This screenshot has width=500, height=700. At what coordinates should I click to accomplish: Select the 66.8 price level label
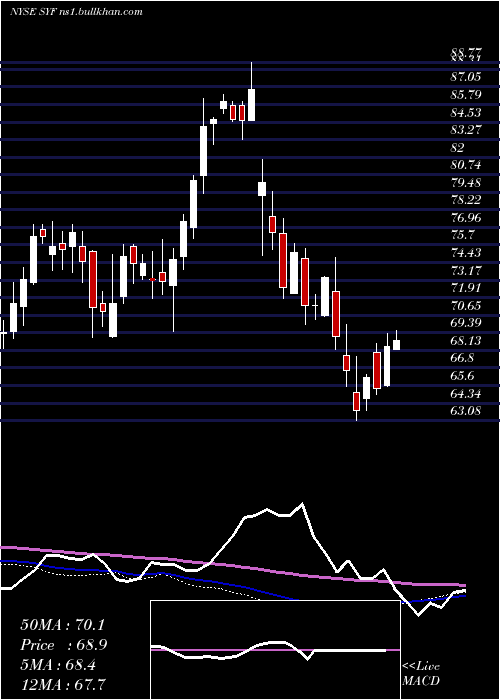[462, 358]
